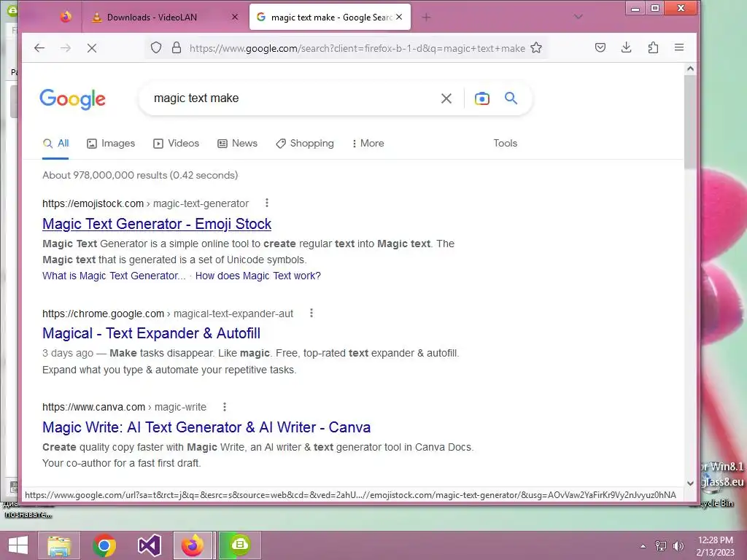Switch to Images results
Screen dimensions: 747x560
(111, 144)
